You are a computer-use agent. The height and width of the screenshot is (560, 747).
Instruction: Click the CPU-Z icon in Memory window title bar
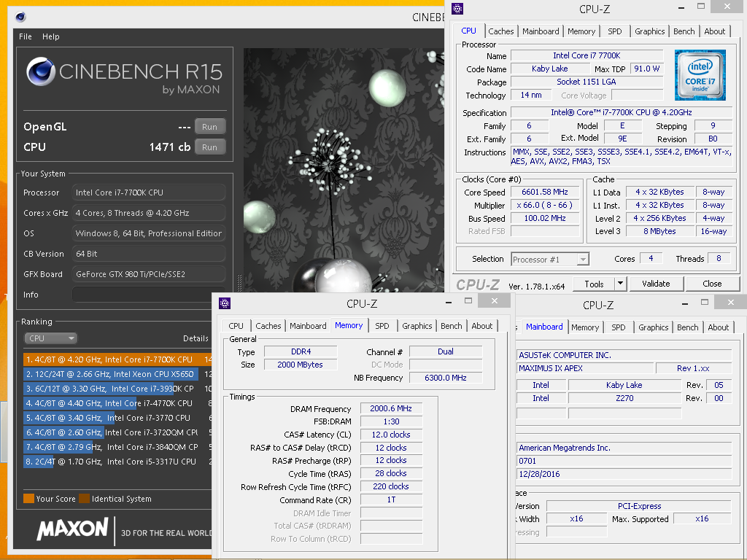(225, 303)
